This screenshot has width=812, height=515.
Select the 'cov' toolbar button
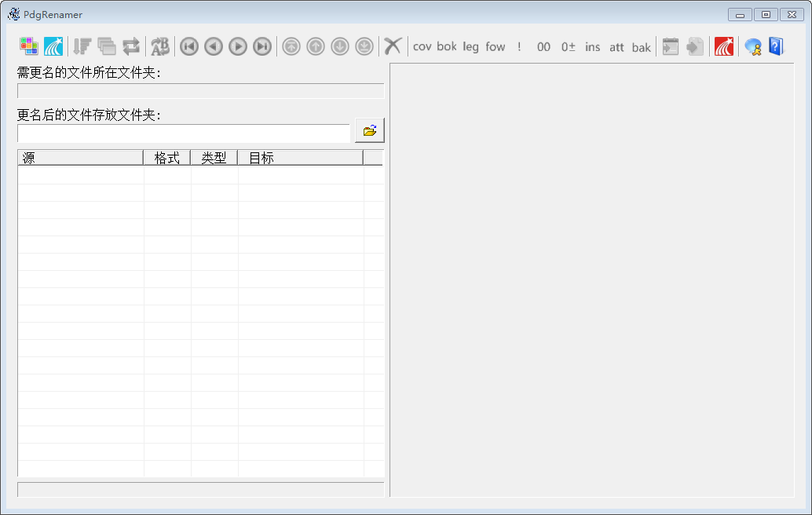pyautogui.click(x=422, y=46)
